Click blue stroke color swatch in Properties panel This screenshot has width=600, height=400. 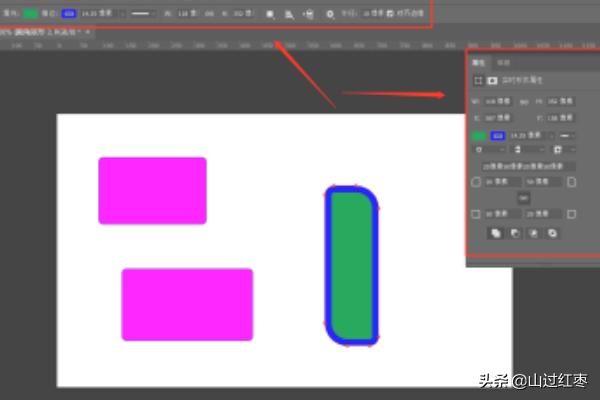click(x=497, y=134)
